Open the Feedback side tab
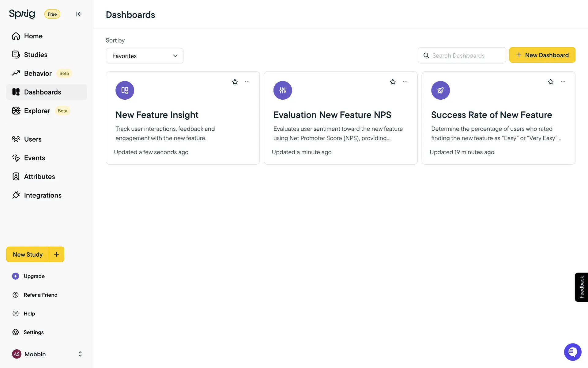This screenshot has width=588, height=368. click(x=582, y=287)
